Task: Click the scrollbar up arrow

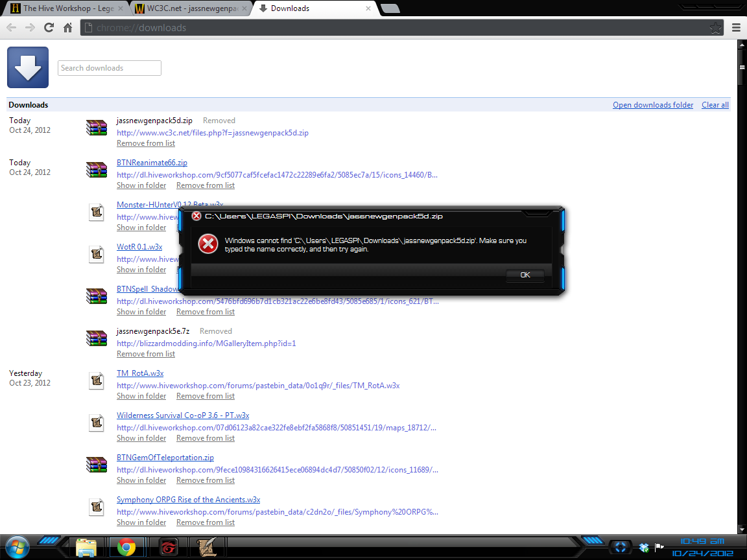Action: [x=742, y=45]
